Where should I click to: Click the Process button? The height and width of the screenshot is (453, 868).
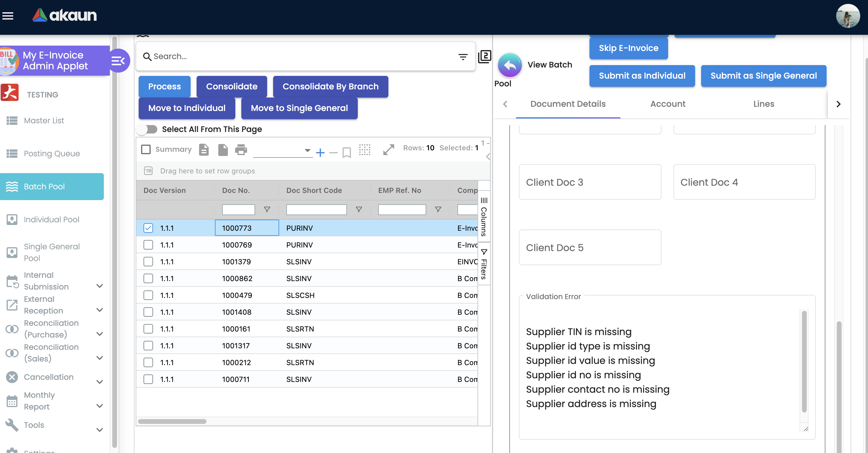(x=164, y=87)
